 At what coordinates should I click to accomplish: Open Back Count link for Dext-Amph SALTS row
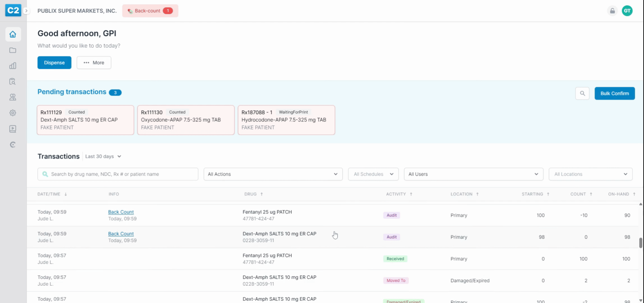[121, 234]
